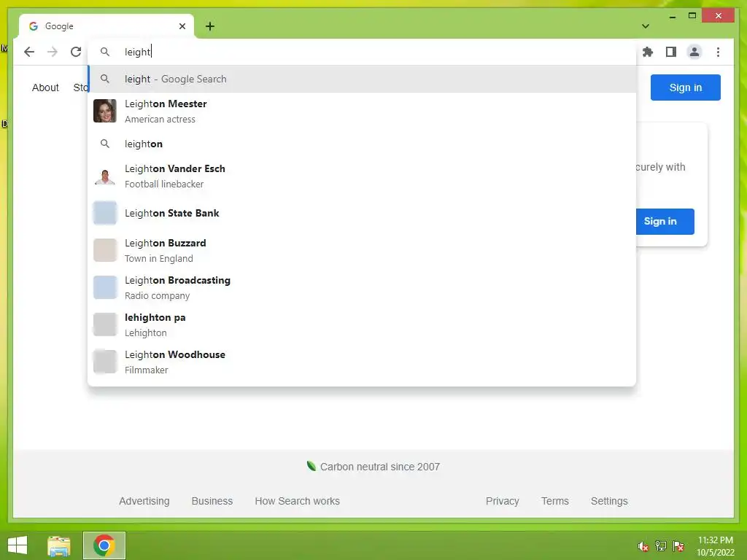Click Leighton Meester photo thumbnail

coord(105,111)
